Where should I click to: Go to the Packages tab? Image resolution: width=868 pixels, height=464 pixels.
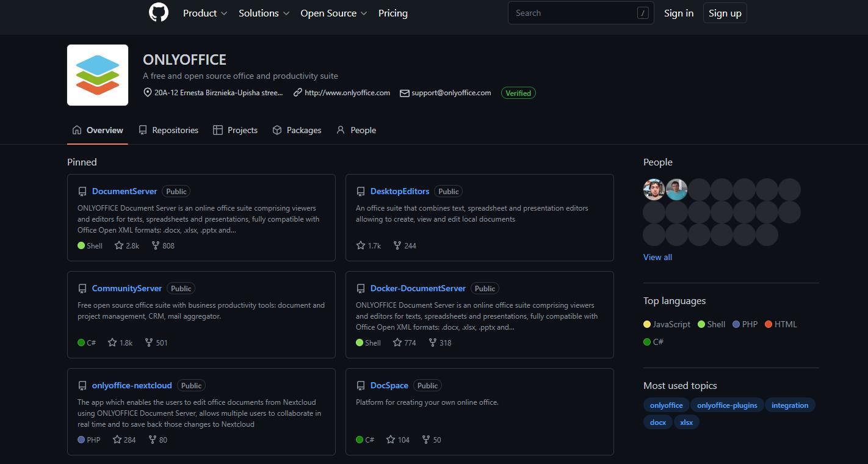click(x=297, y=130)
